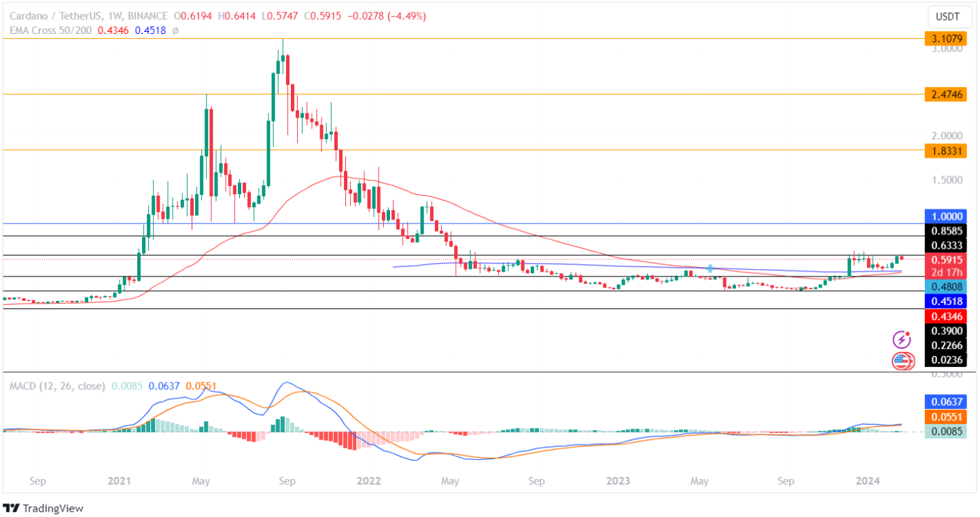The width and height of the screenshot is (980, 517).
Task: Select the Cardano / TetherUS symbol title
Action: (54, 16)
